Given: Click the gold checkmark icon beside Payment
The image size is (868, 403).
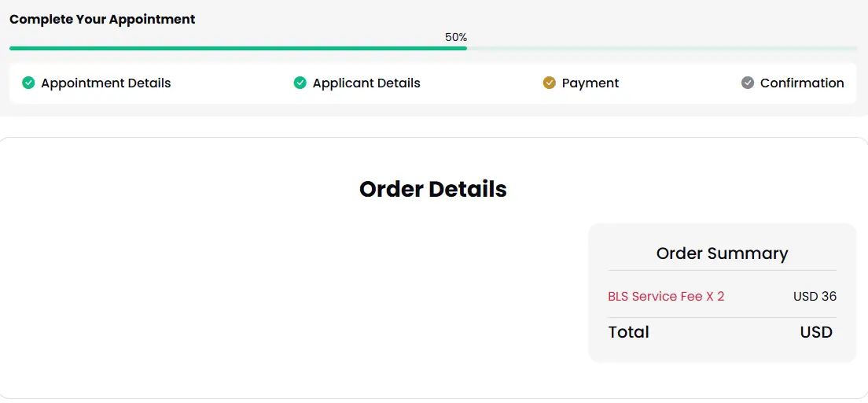Looking at the screenshot, I should (549, 83).
